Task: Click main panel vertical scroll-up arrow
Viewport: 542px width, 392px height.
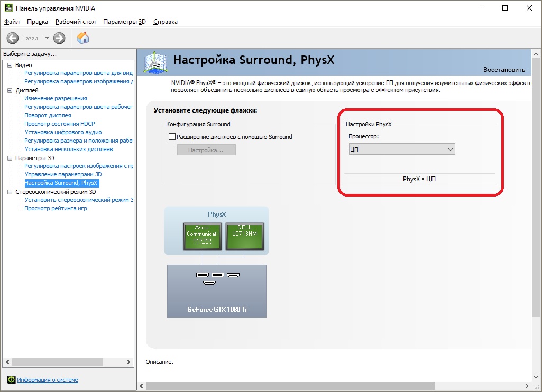Action: (x=536, y=54)
